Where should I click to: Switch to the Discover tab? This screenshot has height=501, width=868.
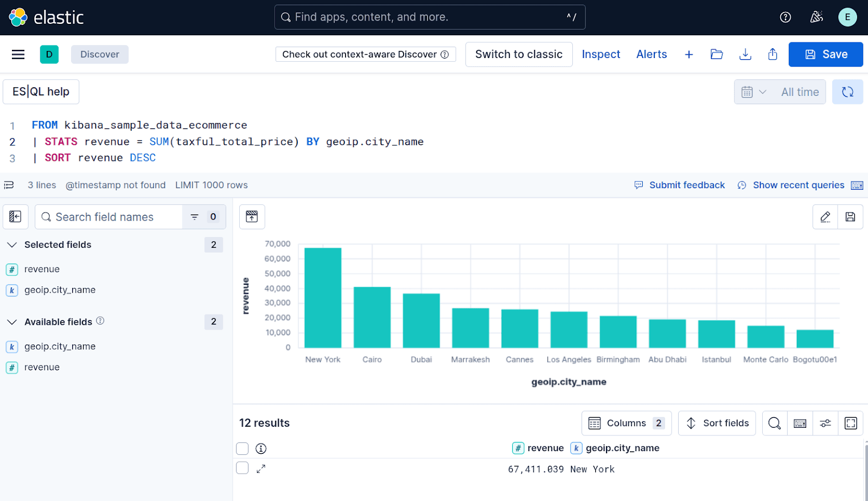click(99, 54)
